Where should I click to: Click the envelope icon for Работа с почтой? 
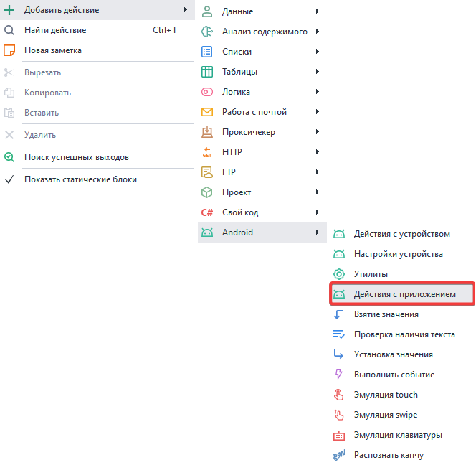pos(207,112)
